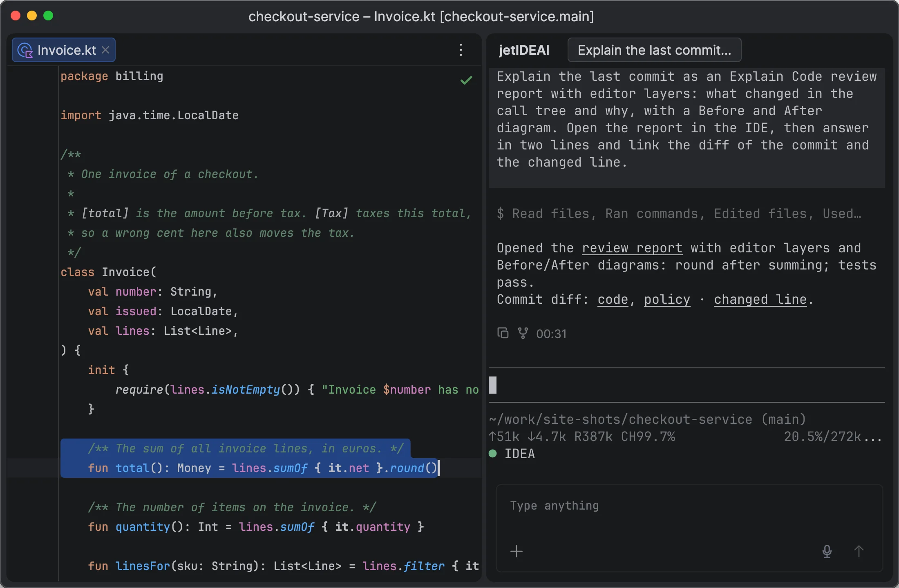
Task: Select the jetIDEAI panel tab
Action: pyautogui.click(x=524, y=50)
